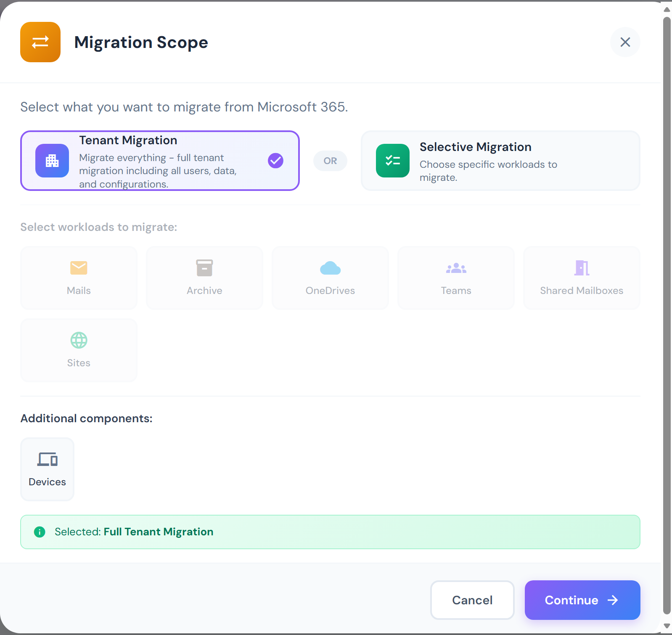
Task: Click the vertical scrollbar thumb
Action: pyautogui.click(x=667, y=315)
